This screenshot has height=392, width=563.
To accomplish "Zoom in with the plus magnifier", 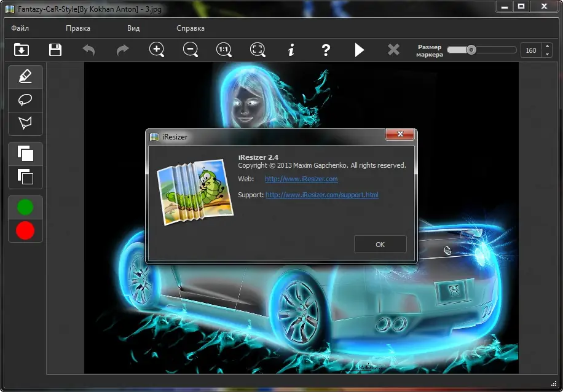I will 157,50.
